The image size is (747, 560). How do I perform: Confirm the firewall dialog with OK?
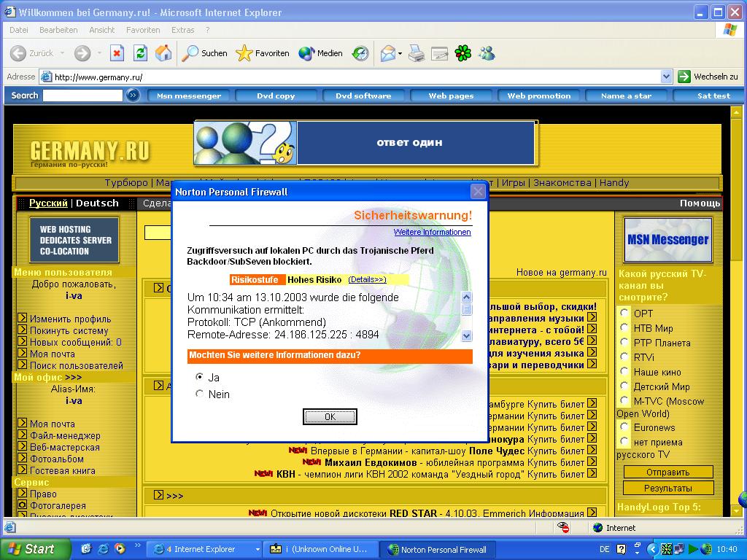(330, 416)
